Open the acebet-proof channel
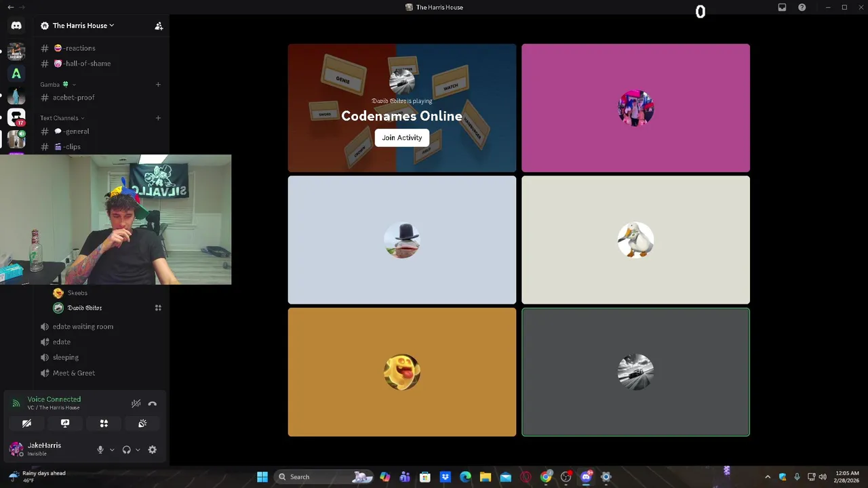Screen dimensions: 868x488 pos(101,98)
